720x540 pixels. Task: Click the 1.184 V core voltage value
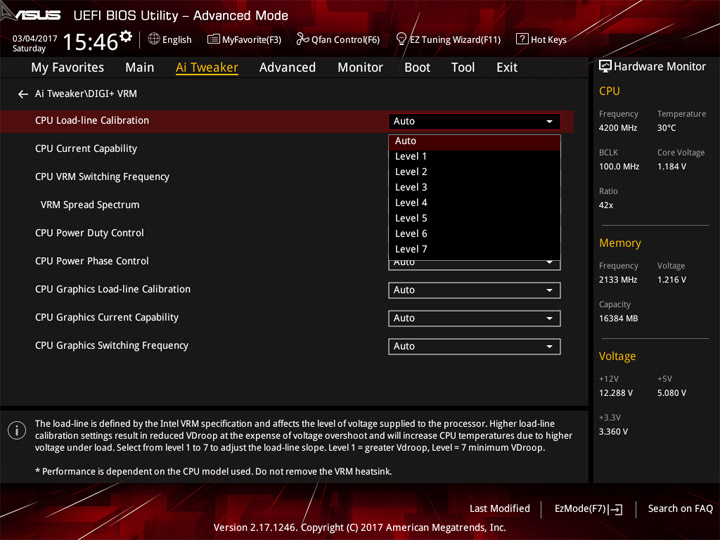pyautogui.click(x=671, y=167)
